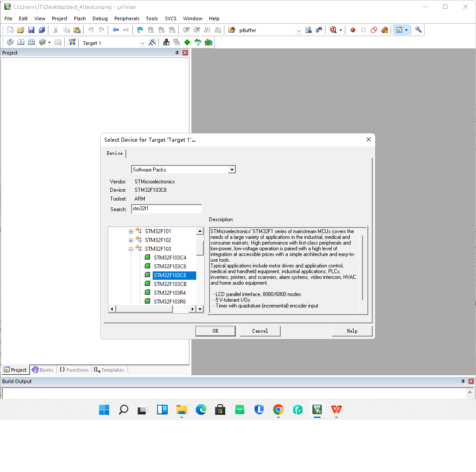Click the Find in Files icon
The image size is (476, 472).
pos(232,30)
